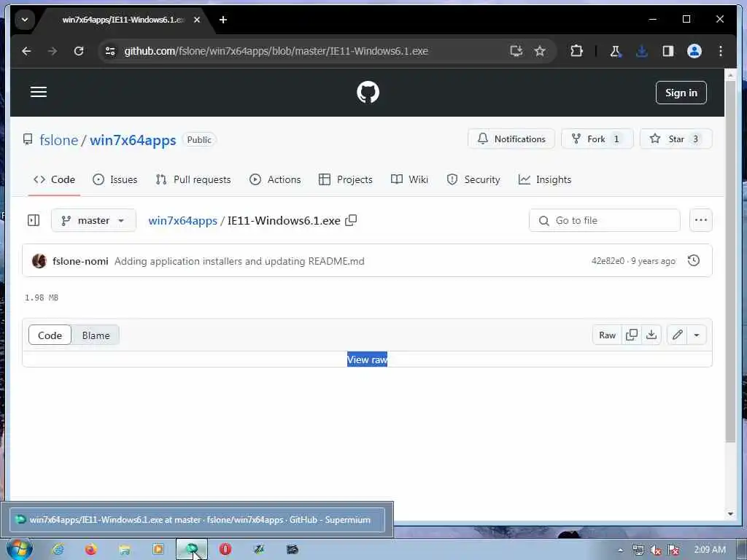Select the Code view toggle
Image resolution: width=747 pixels, height=560 pixels.
50,335
